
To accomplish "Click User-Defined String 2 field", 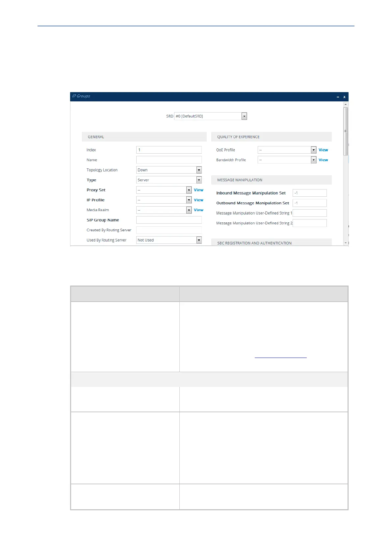I will pos(309,223).
